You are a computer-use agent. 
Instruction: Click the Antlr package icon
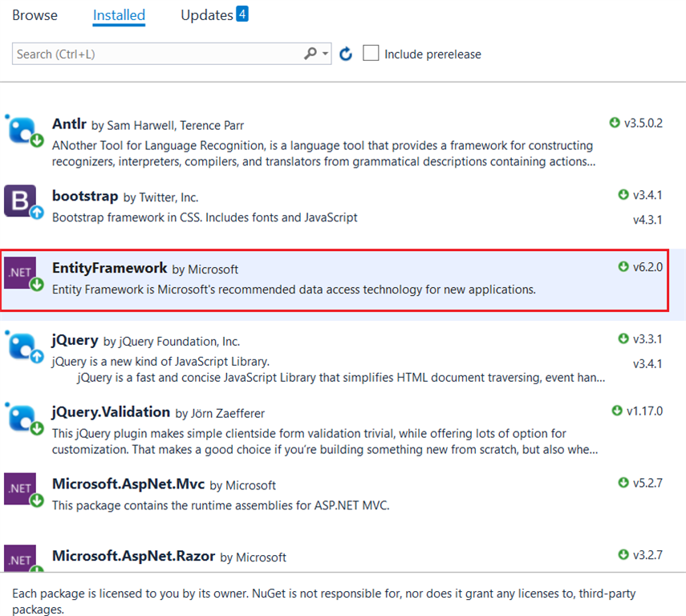pos(21,130)
